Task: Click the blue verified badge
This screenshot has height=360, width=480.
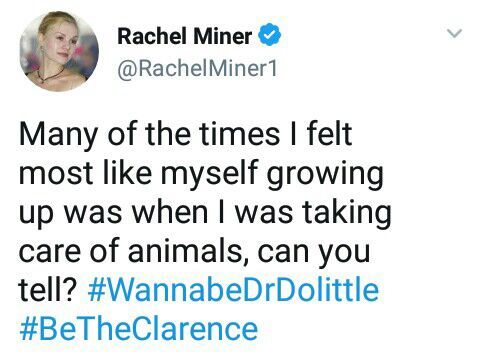Action: coord(270,35)
